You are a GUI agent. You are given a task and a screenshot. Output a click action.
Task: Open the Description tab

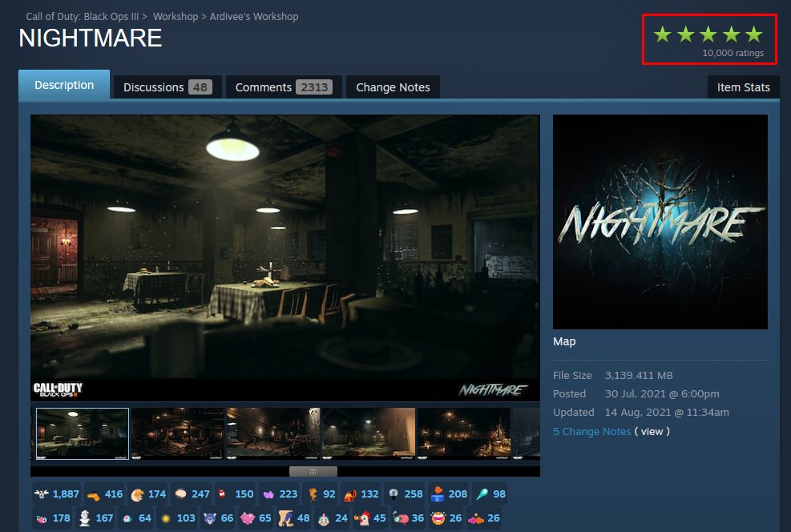click(64, 85)
